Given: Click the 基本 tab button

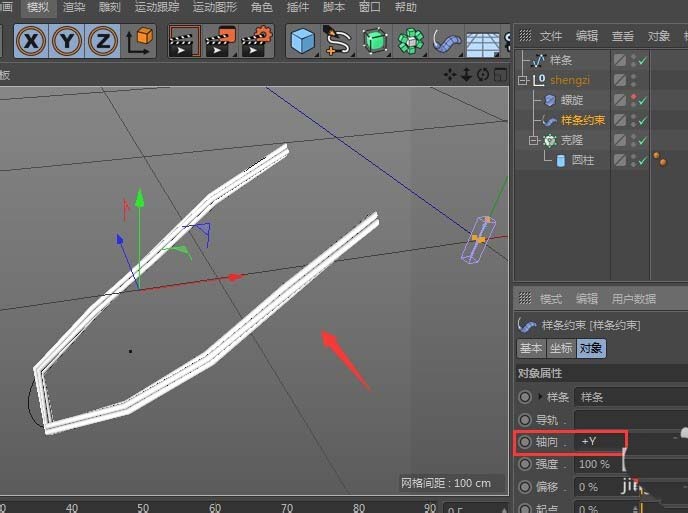Looking at the screenshot, I should 530,348.
